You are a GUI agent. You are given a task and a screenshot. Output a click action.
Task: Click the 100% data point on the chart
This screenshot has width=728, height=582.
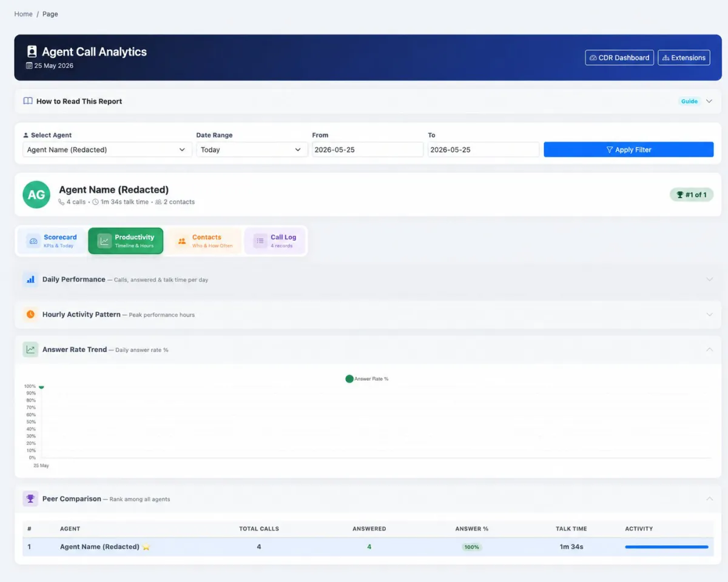(x=41, y=386)
